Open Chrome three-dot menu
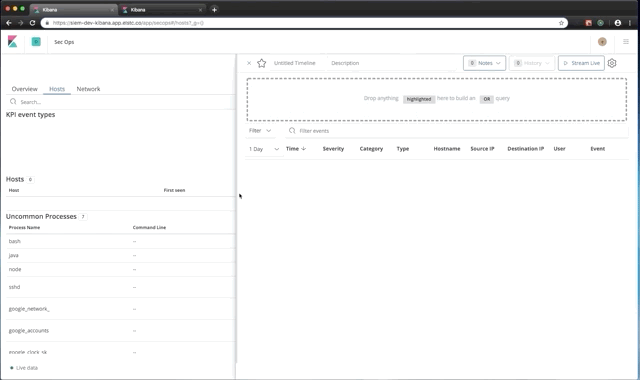Screen dimensions: 640x380 [630, 23]
